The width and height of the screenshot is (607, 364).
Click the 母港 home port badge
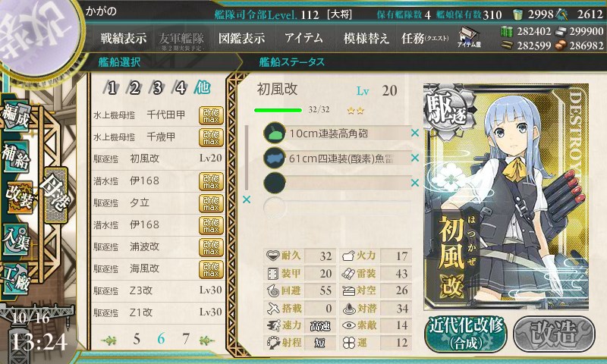point(56,195)
